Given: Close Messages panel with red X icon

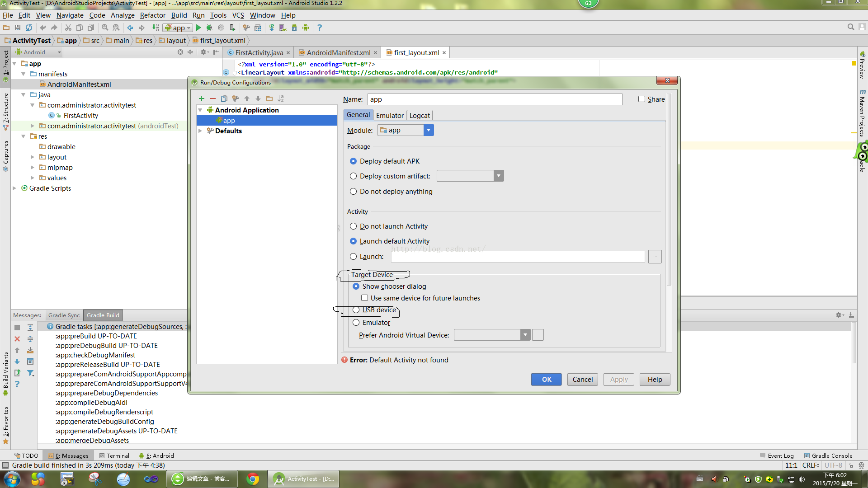Looking at the screenshot, I should [x=17, y=339].
